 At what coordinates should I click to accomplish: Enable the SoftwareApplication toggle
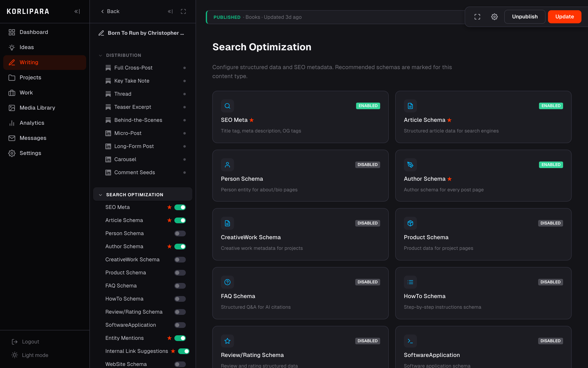click(x=180, y=325)
